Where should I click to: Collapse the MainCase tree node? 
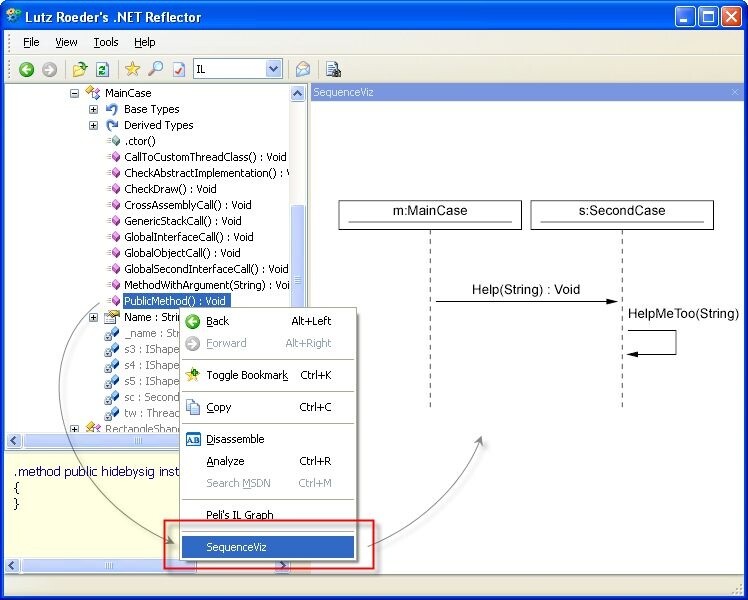[74, 93]
